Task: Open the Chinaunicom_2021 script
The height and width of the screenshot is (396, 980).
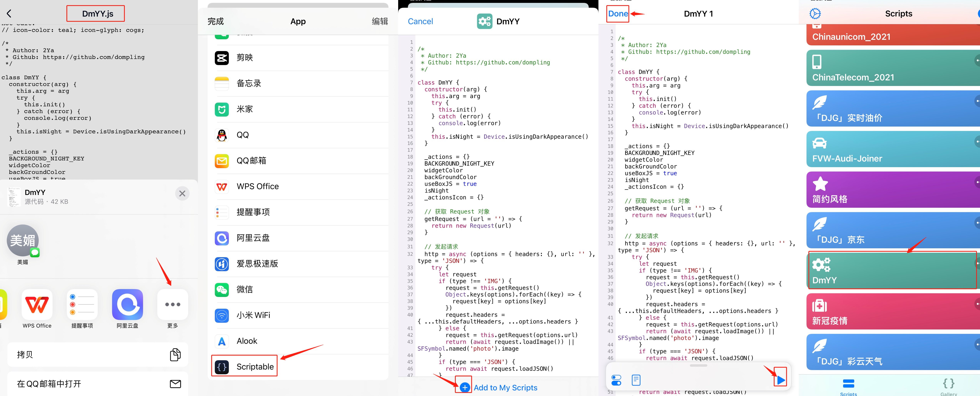Action: 893,35
